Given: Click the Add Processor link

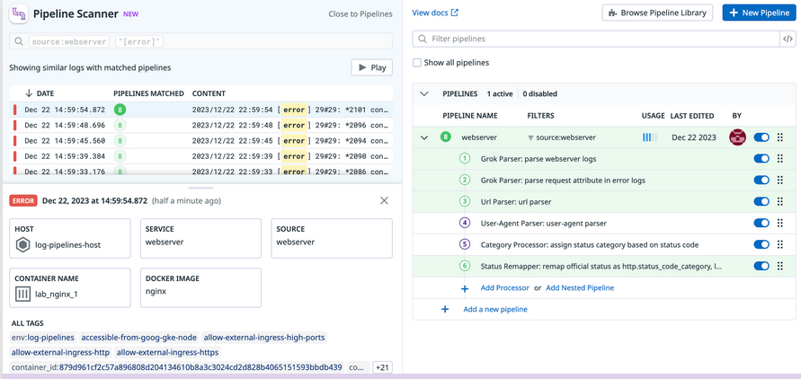Looking at the screenshot, I should (505, 288).
